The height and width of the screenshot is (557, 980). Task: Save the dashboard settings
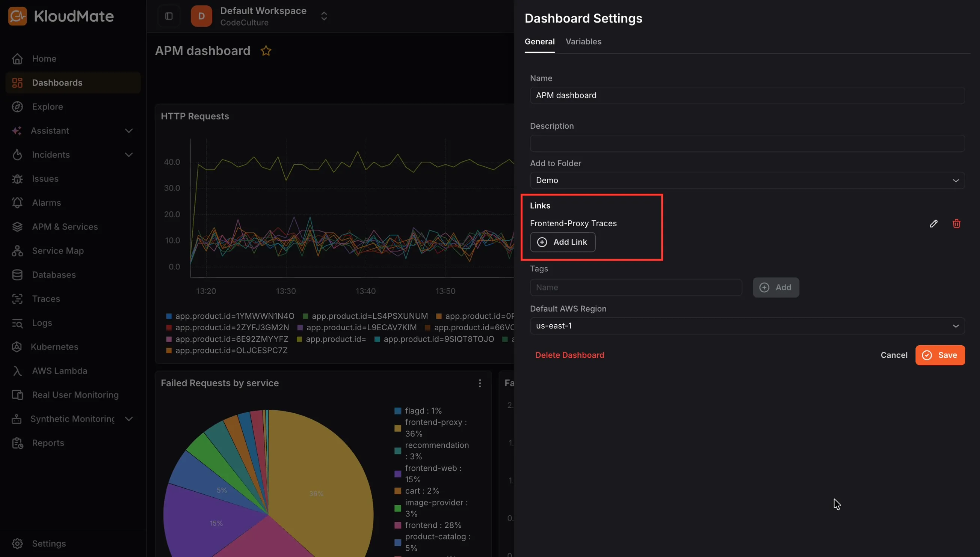tap(940, 355)
